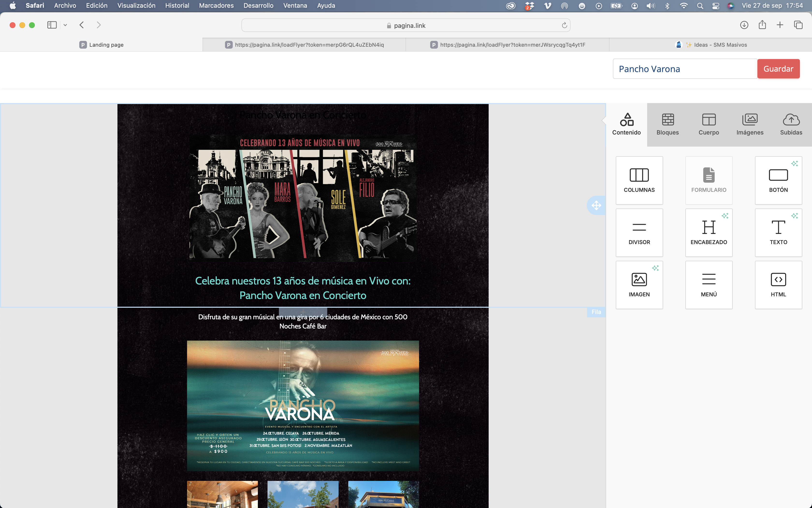Click the pagina.link address bar
The height and width of the screenshot is (508, 812).
(x=406, y=26)
